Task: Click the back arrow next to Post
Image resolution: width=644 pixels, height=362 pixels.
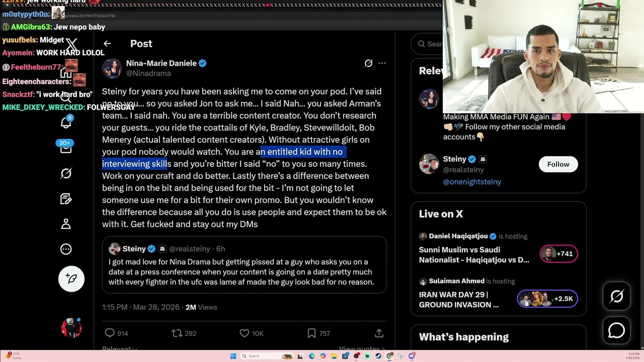Action: [x=107, y=44]
